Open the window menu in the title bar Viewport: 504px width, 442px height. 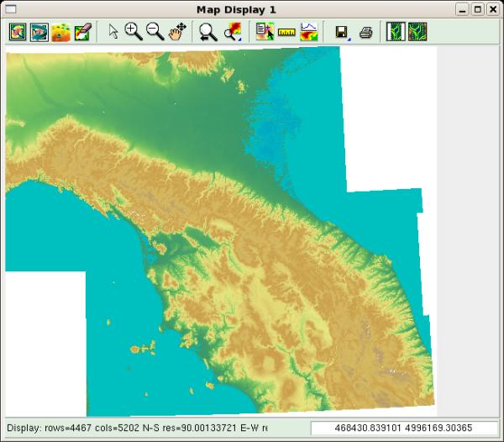(x=11, y=8)
